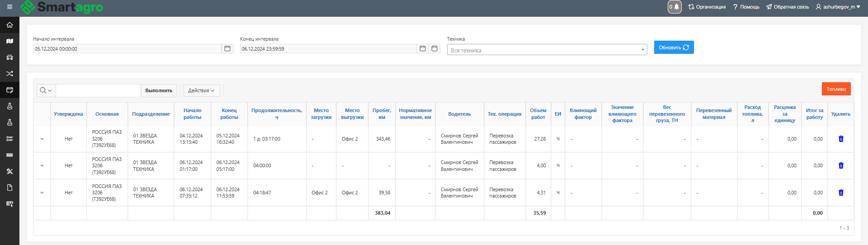Image resolution: width=868 pixels, height=245 pixels.
Task: Click the table search input field
Action: (x=98, y=90)
